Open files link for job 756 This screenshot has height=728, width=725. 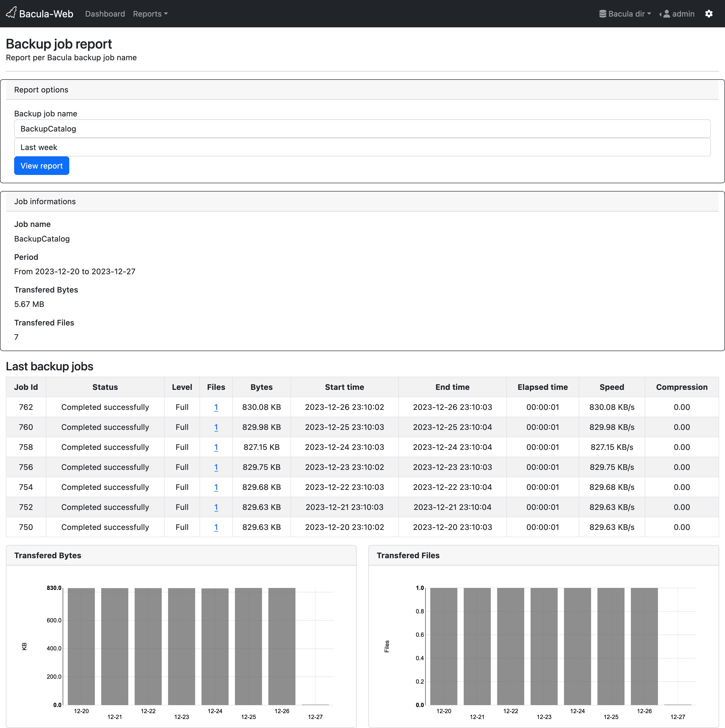(x=216, y=467)
